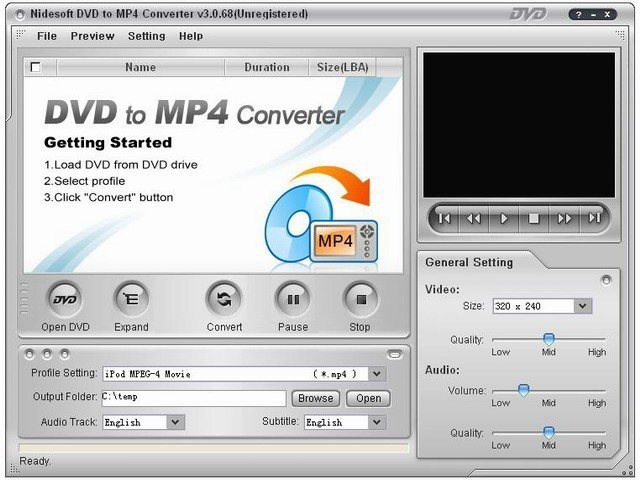Image resolution: width=640 pixels, height=480 pixels.
Task: Click the audio Volume slider handle
Action: point(523,390)
